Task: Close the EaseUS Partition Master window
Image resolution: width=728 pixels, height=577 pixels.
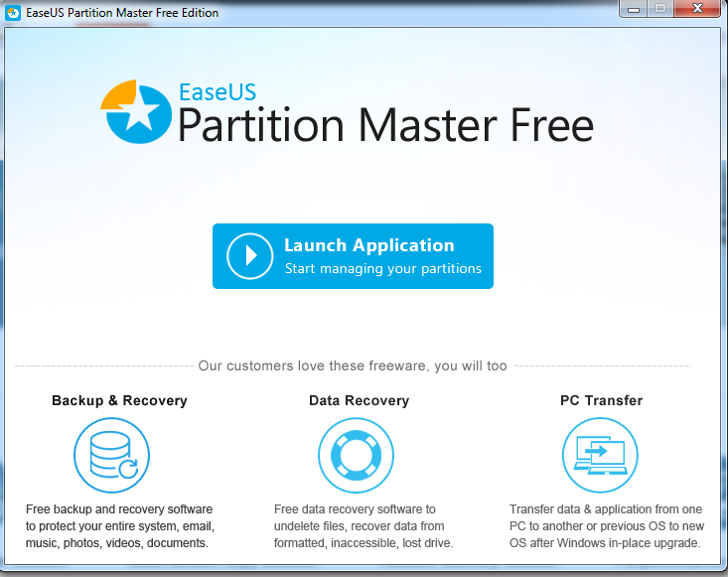Action: (696, 9)
